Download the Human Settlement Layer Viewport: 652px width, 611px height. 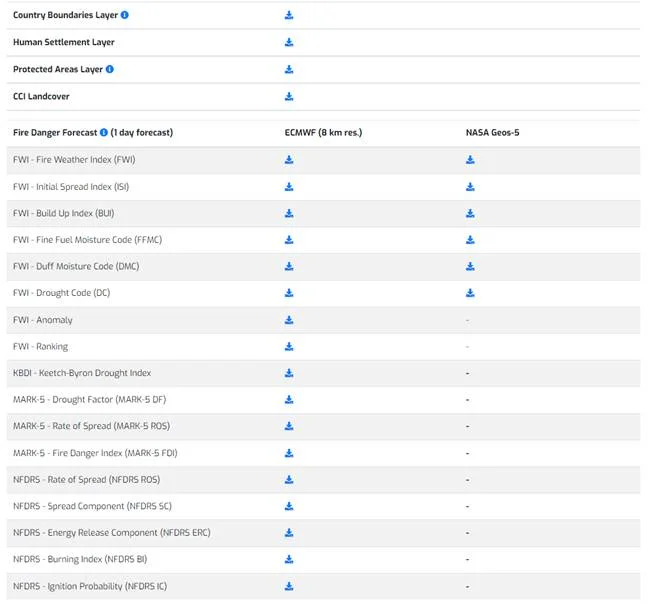[289, 42]
